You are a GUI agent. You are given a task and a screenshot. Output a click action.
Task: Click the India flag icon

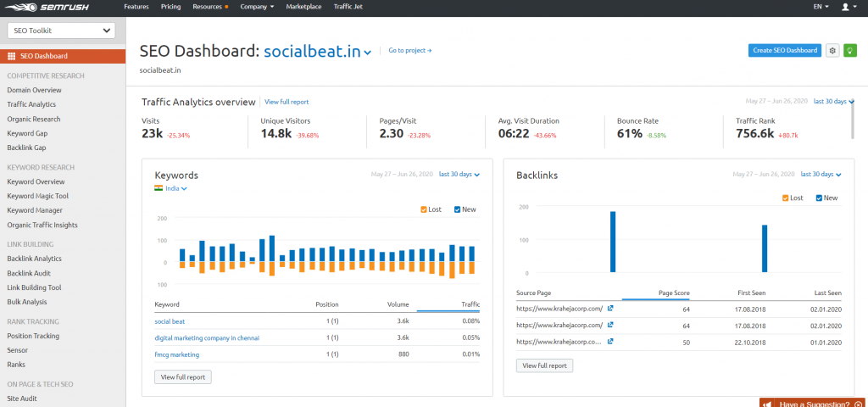pyautogui.click(x=159, y=188)
